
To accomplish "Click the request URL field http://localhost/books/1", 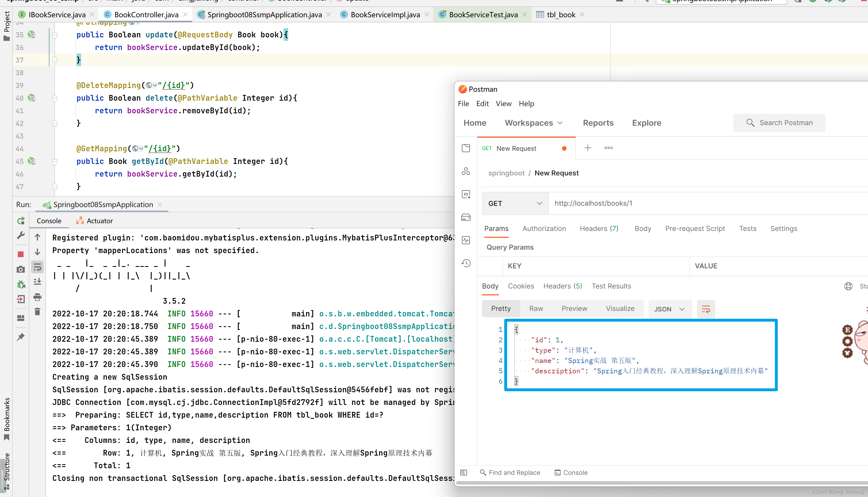I will (x=708, y=203).
